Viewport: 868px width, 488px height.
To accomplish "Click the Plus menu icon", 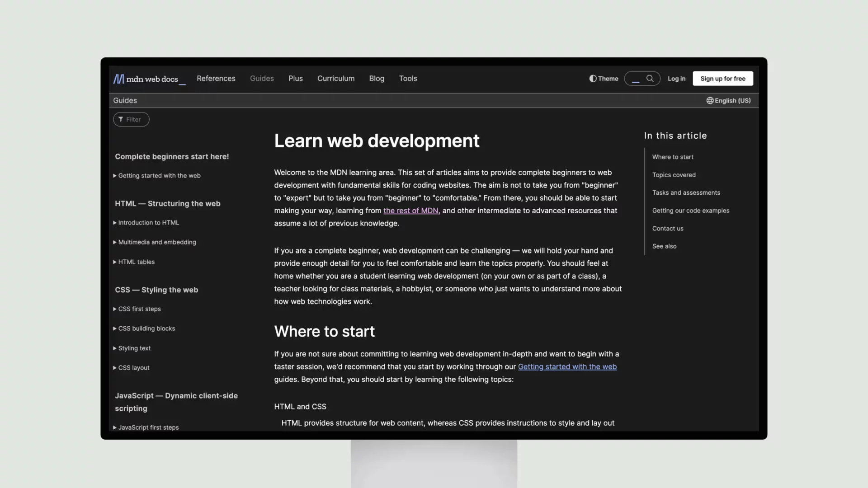I will coord(295,78).
